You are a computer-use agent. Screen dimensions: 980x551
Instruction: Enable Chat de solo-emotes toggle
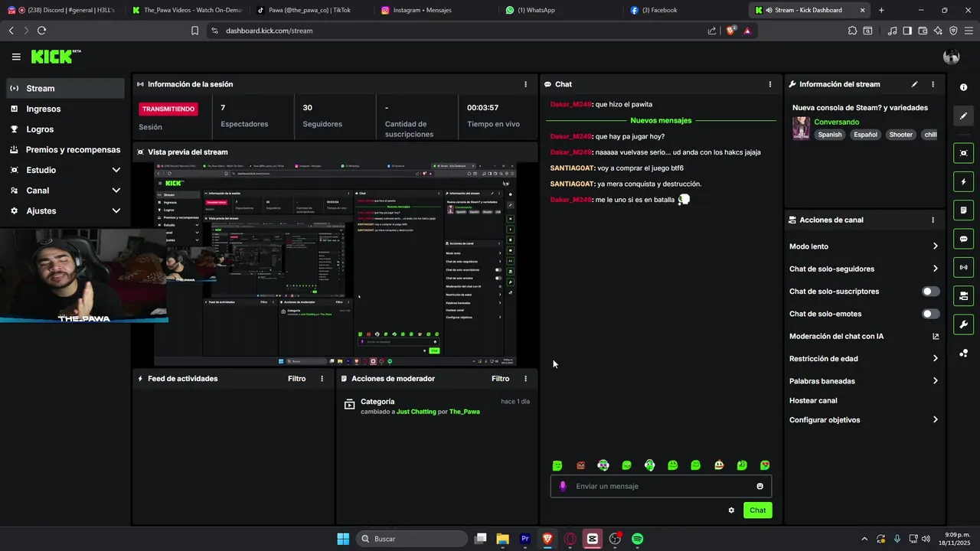931,314
